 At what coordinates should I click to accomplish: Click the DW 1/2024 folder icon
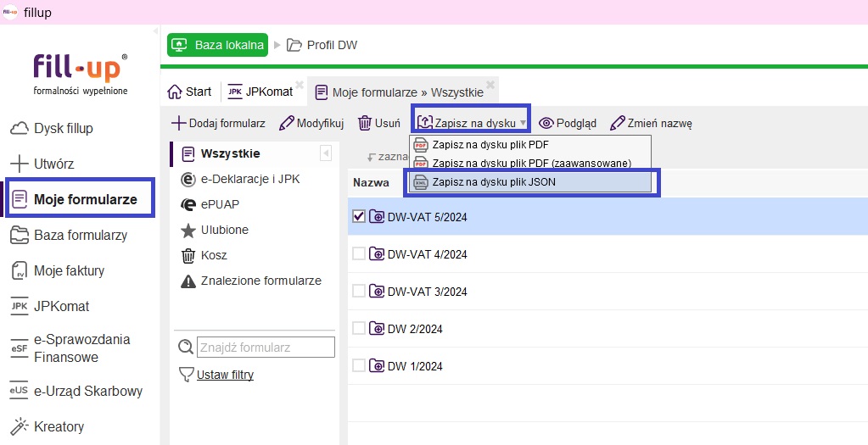(377, 366)
